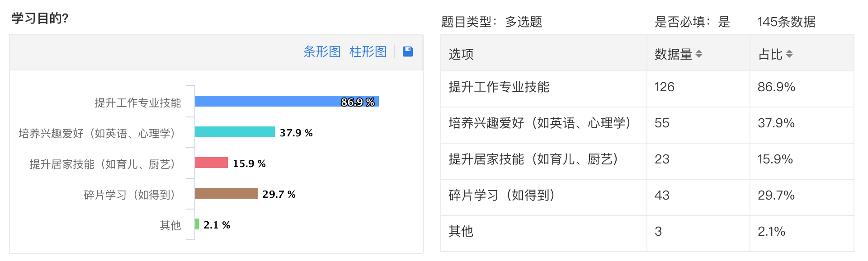Screen dimensions: 868x261
Task: Click the blue 86.9% bar
Action: pos(287,101)
